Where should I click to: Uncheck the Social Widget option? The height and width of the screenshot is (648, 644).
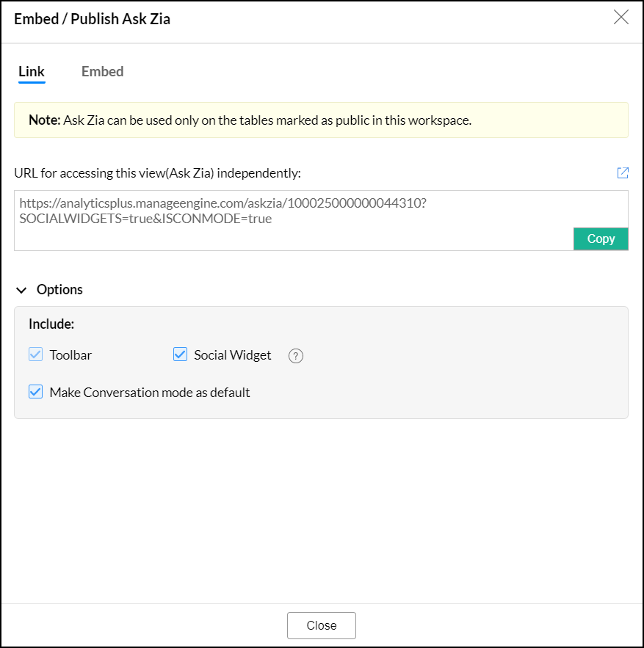pyautogui.click(x=180, y=354)
